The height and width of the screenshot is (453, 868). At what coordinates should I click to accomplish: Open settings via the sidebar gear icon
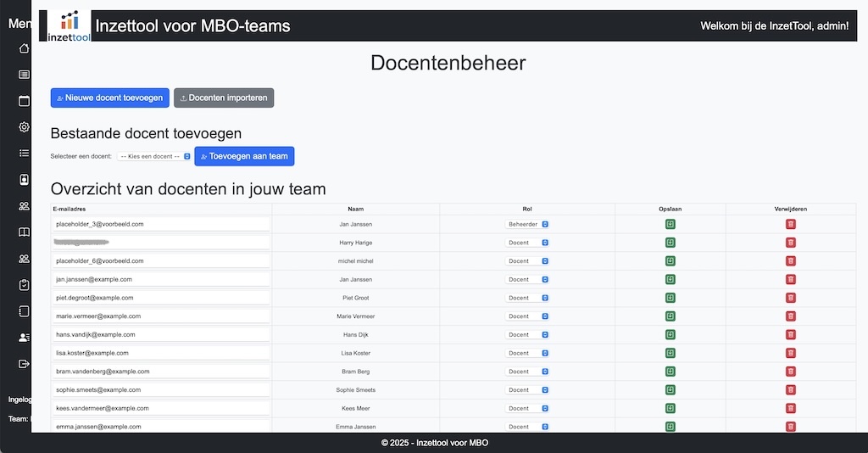point(24,127)
